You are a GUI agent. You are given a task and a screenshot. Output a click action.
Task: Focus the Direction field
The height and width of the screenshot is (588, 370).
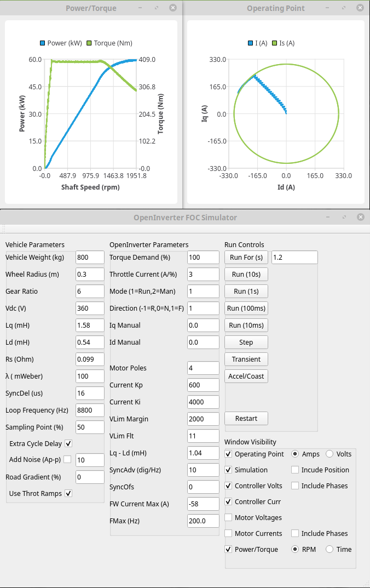pos(203,309)
